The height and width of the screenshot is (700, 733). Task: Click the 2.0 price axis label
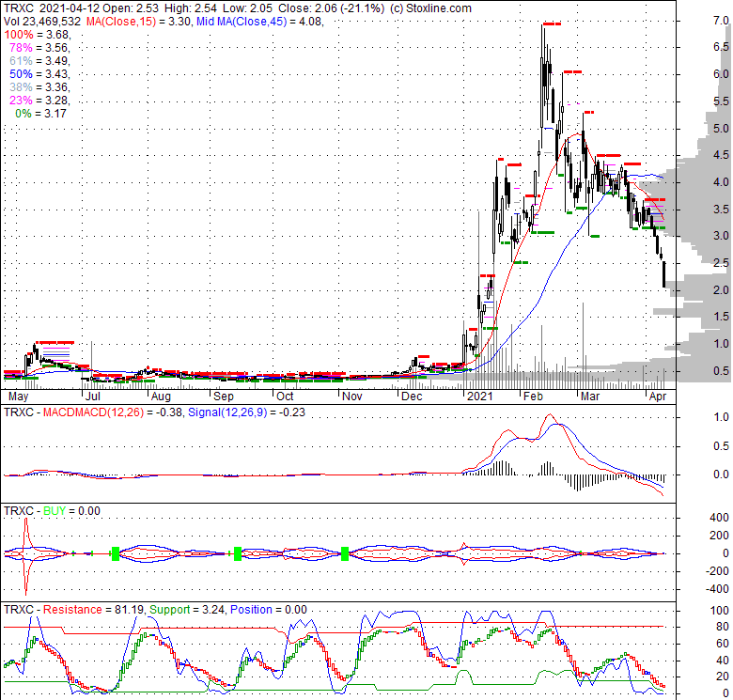[721, 290]
